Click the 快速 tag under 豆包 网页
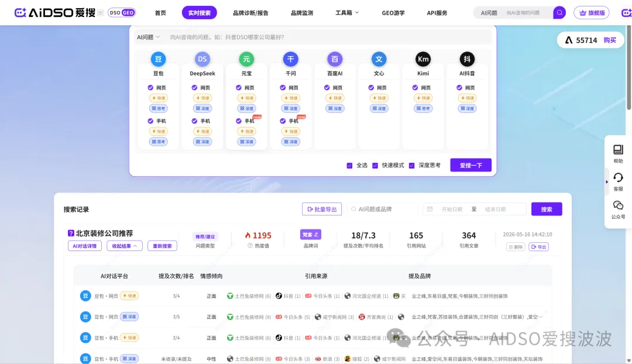The image size is (632, 364). click(158, 98)
